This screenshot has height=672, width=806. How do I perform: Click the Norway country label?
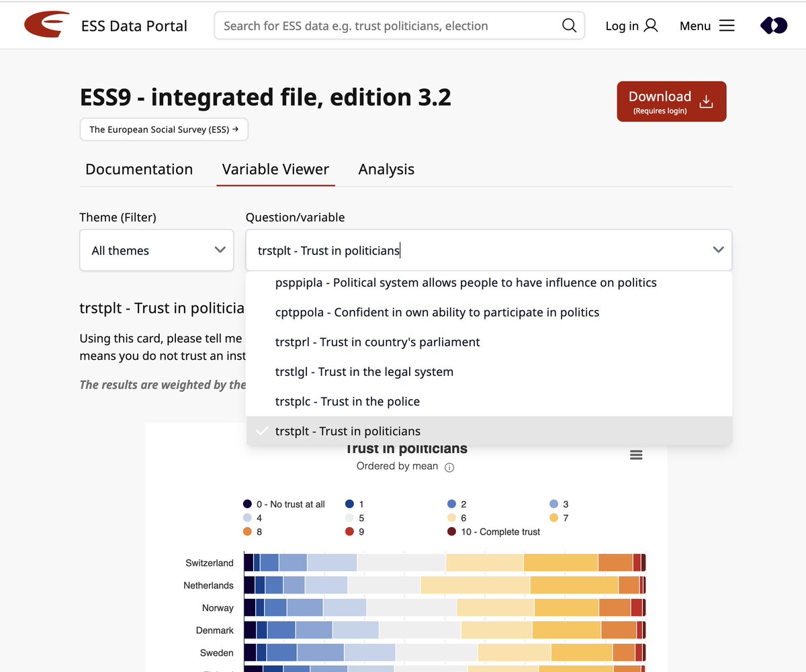tap(218, 608)
